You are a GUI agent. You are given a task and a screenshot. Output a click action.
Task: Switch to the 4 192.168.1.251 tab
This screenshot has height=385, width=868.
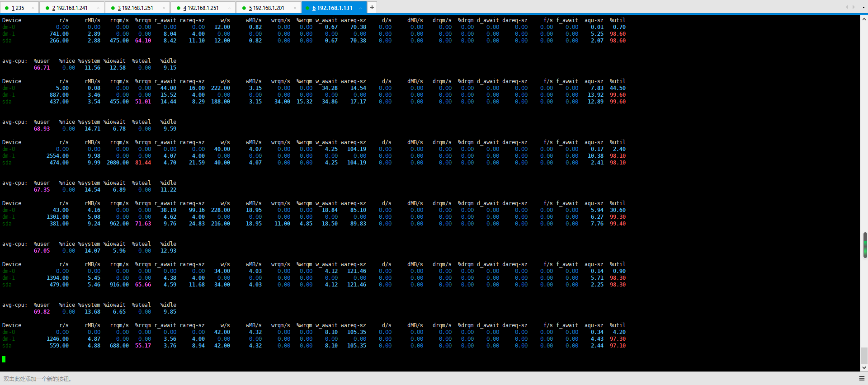pyautogui.click(x=203, y=8)
